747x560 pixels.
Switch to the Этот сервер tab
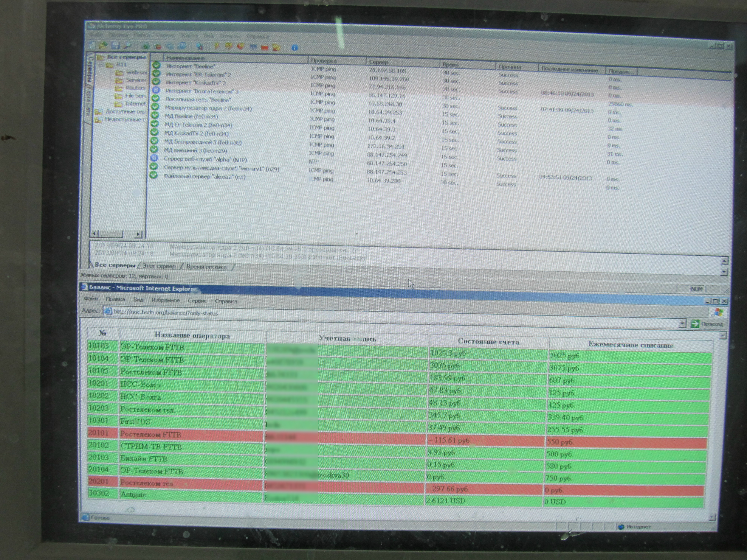pos(159,266)
